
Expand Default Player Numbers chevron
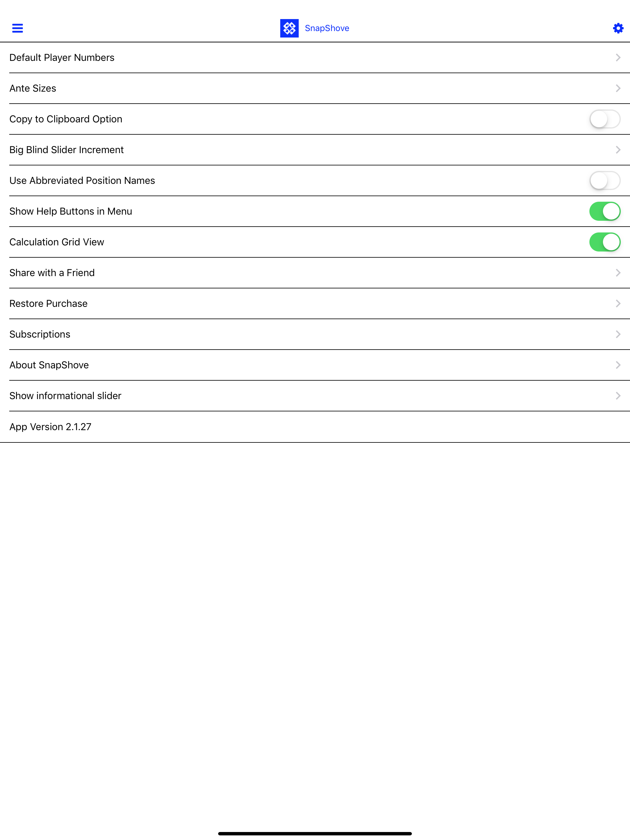pyautogui.click(x=618, y=58)
